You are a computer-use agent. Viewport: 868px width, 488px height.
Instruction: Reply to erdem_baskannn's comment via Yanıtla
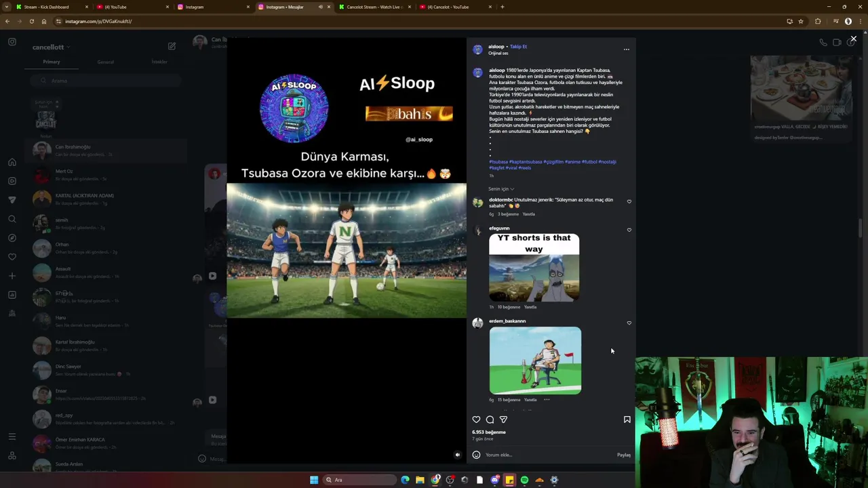tap(530, 400)
